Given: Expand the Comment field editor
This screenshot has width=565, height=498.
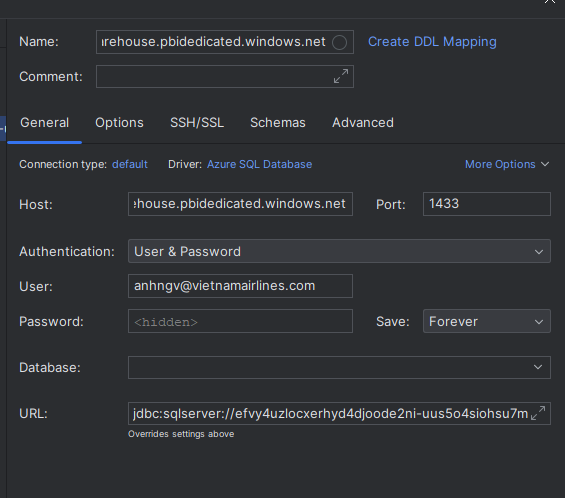Looking at the screenshot, I should (341, 76).
